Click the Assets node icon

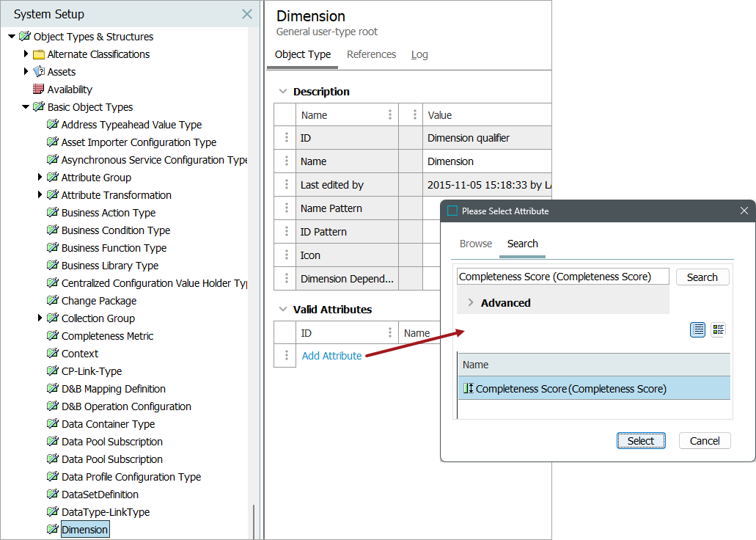[x=39, y=72]
